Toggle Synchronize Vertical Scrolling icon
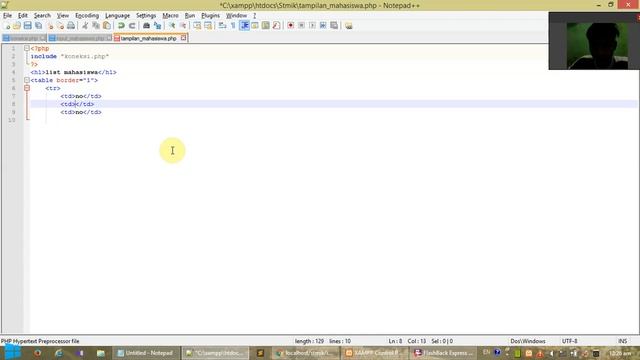 point(197,26)
